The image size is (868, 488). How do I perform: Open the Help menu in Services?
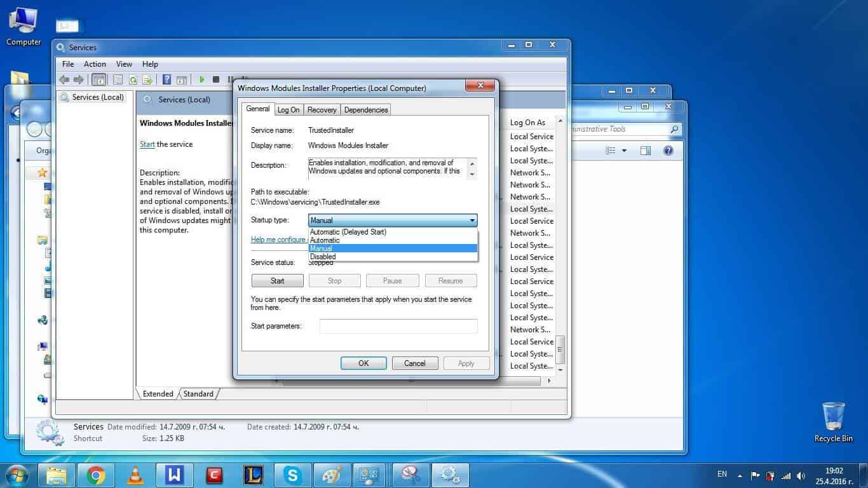pos(150,64)
